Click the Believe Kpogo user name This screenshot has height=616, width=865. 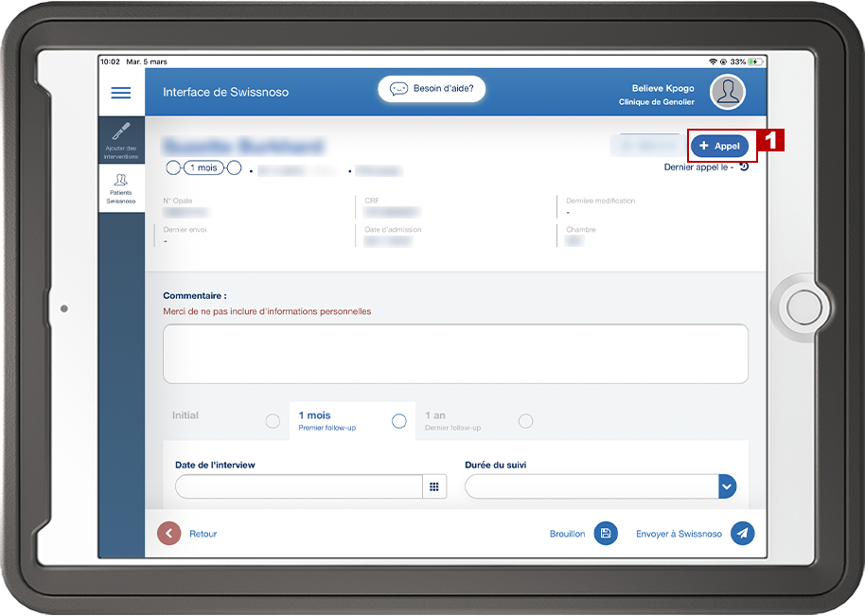point(663,88)
